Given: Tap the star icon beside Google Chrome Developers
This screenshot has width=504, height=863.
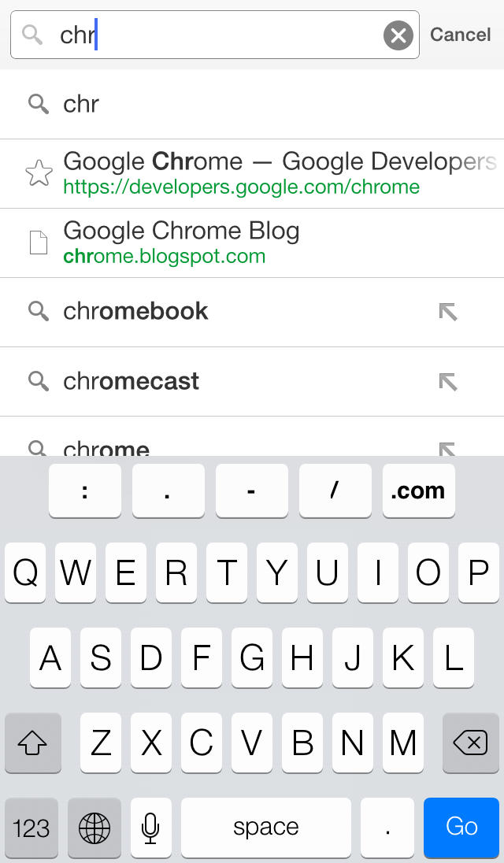Looking at the screenshot, I should click(39, 173).
